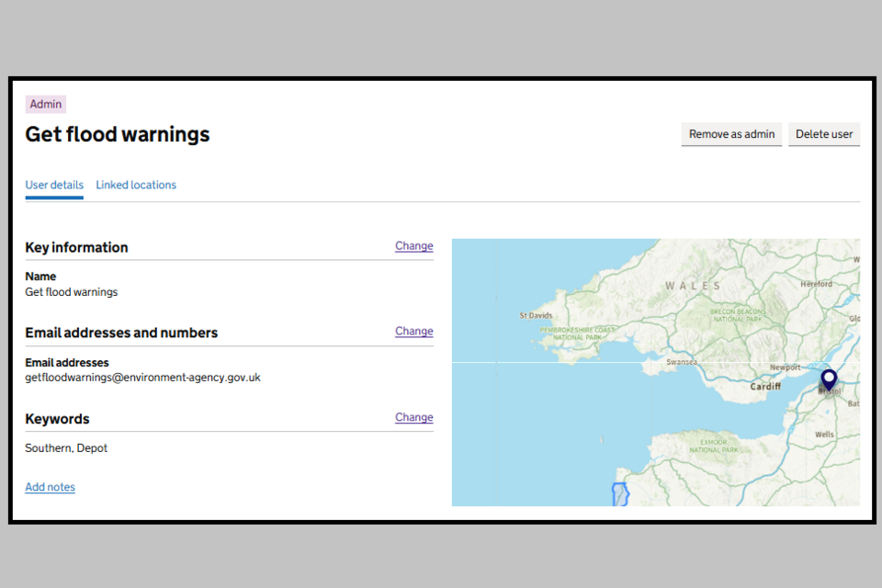Click Exmoor National Park on map
Viewport: 882px width, 588px height.
tap(714, 446)
